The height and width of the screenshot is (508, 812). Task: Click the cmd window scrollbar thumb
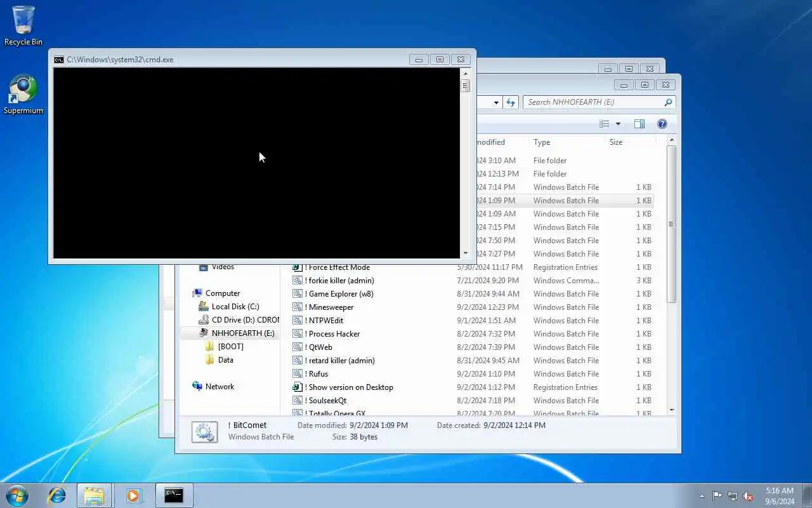pyautogui.click(x=466, y=86)
